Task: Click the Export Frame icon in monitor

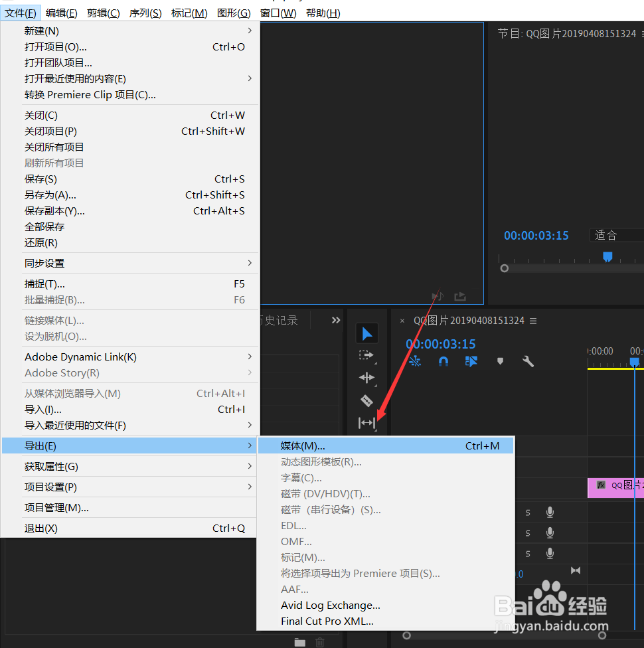Action: click(460, 296)
